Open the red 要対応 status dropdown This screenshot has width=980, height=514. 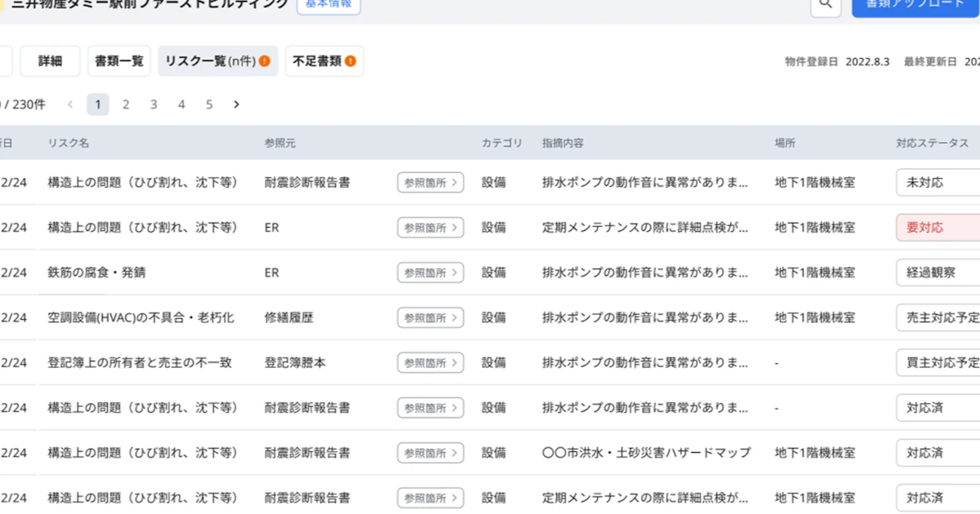(x=939, y=228)
